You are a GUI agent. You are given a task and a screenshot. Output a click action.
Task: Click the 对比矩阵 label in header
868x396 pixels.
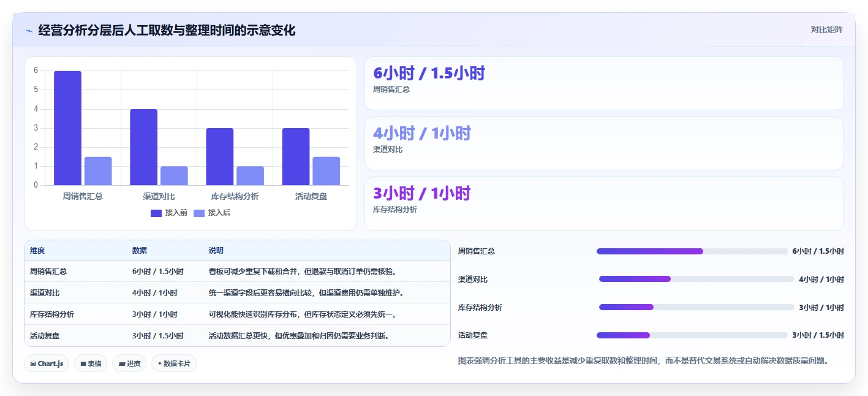826,29
